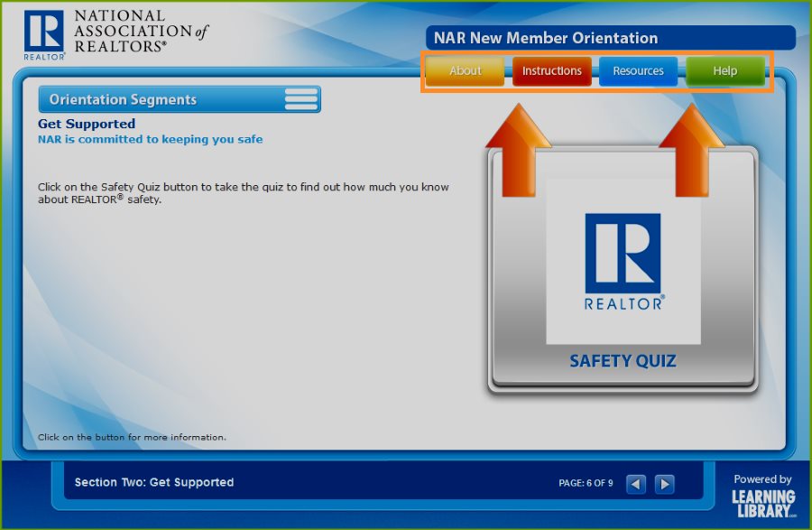
Task: Go back using previous page arrow
Action: pyautogui.click(x=636, y=484)
